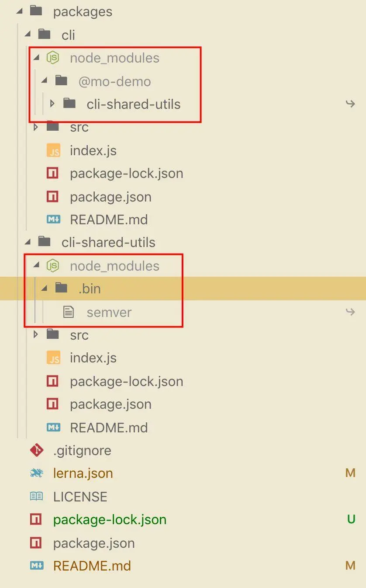Expand the cli-shared-utils folder under @mo-demo
The height and width of the screenshot is (588, 366).
[x=52, y=104]
